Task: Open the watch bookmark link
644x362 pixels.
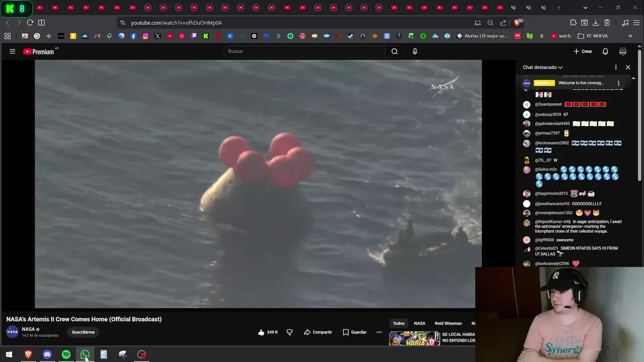Action: (561, 36)
